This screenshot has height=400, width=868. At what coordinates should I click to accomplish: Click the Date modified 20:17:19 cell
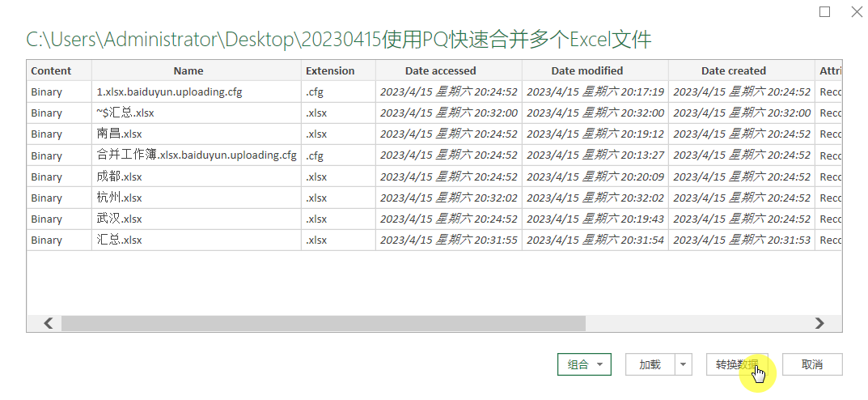595,92
